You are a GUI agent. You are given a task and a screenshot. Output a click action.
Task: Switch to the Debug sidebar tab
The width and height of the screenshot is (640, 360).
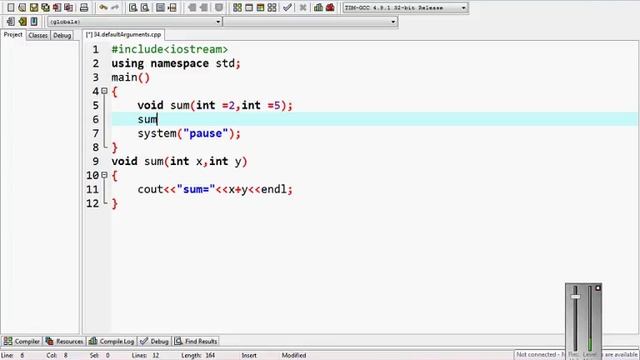62,36
